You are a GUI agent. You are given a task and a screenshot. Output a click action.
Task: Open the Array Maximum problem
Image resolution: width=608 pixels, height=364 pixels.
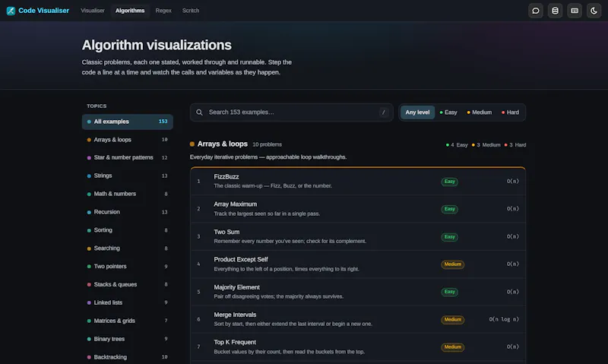tap(358, 208)
